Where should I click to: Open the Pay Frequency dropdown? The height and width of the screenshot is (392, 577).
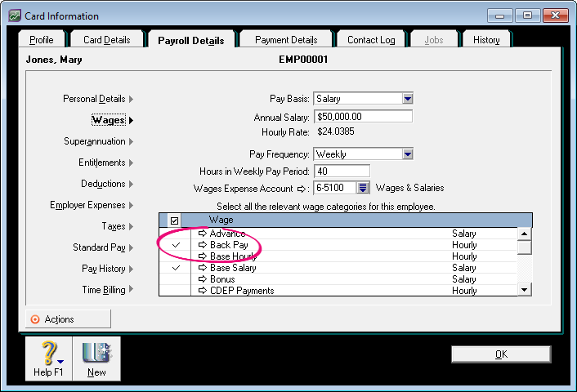click(407, 154)
